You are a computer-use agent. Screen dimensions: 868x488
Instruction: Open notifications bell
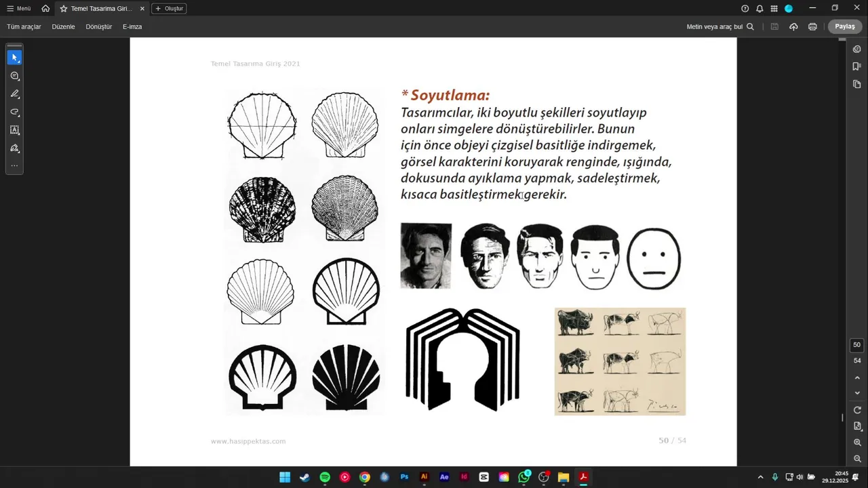759,8
